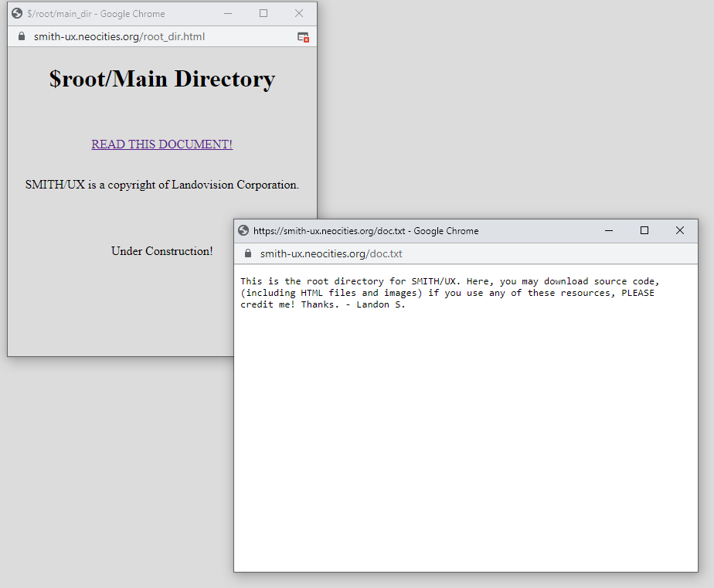714x588 pixels.
Task: Close the doc.txt Chrome window
Action: (x=680, y=230)
